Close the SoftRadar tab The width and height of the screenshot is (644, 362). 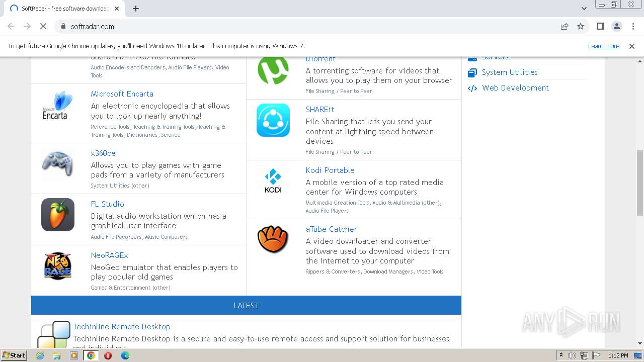117,9
